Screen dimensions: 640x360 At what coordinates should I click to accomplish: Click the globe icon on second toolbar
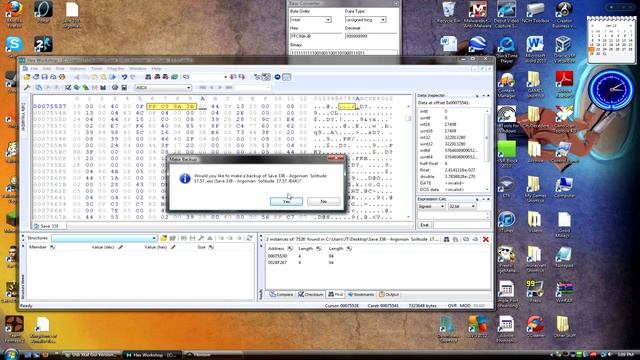[115, 87]
